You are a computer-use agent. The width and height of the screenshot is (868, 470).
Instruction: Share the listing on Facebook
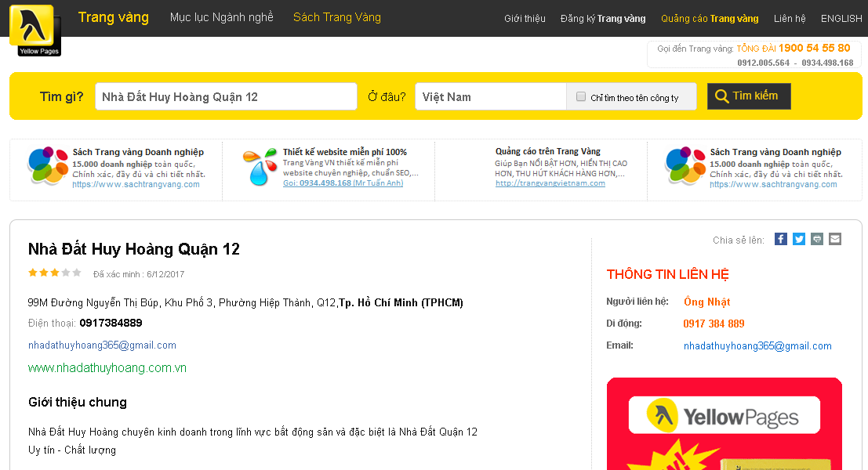[x=780, y=239]
